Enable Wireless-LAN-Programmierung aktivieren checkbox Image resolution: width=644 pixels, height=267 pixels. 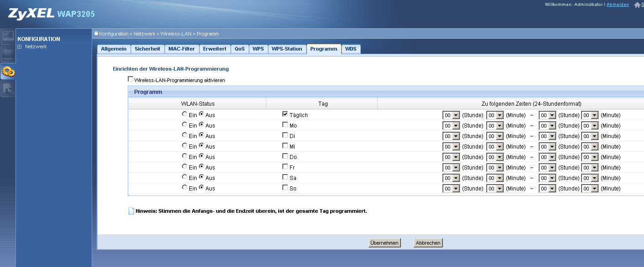[x=131, y=79]
